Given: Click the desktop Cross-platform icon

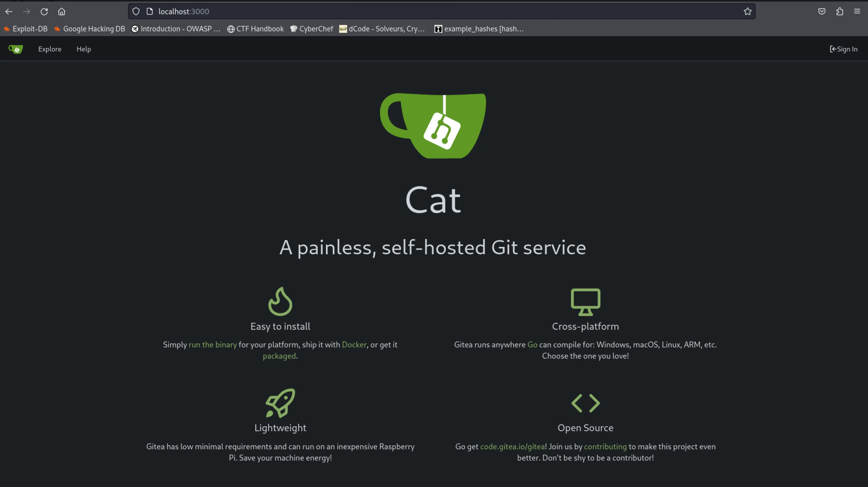Looking at the screenshot, I should pos(586,302).
